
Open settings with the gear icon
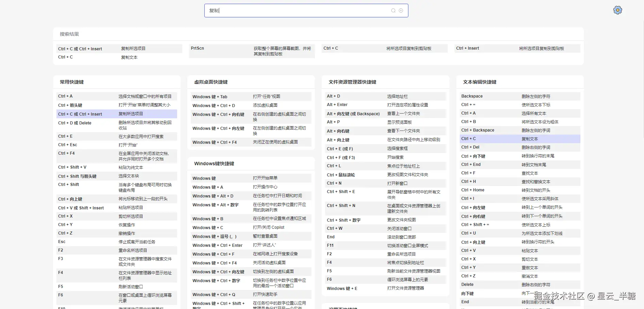point(617,10)
